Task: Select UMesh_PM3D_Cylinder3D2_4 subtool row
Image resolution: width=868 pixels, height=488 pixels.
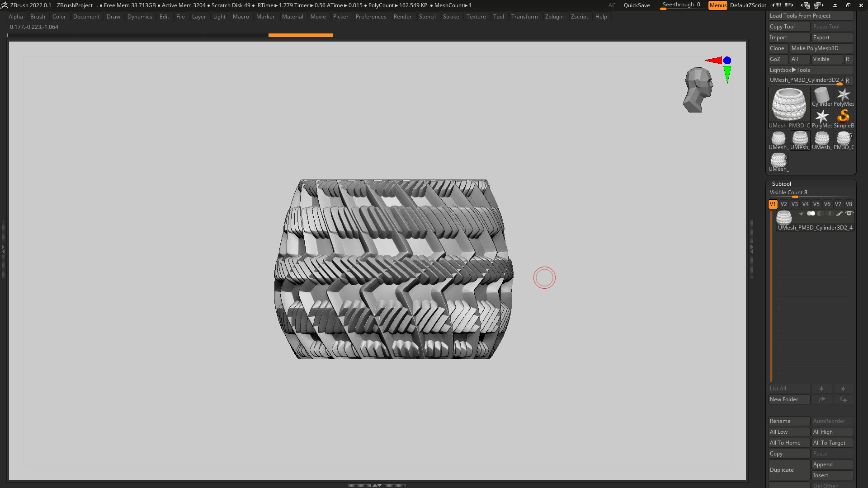Action: tap(815, 221)
